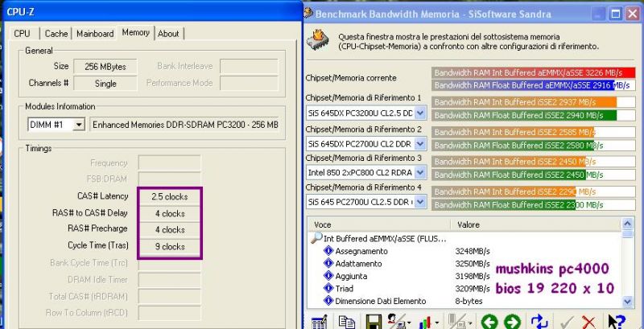Click the Valore column header
644x329 pixels.
[536, 224]
